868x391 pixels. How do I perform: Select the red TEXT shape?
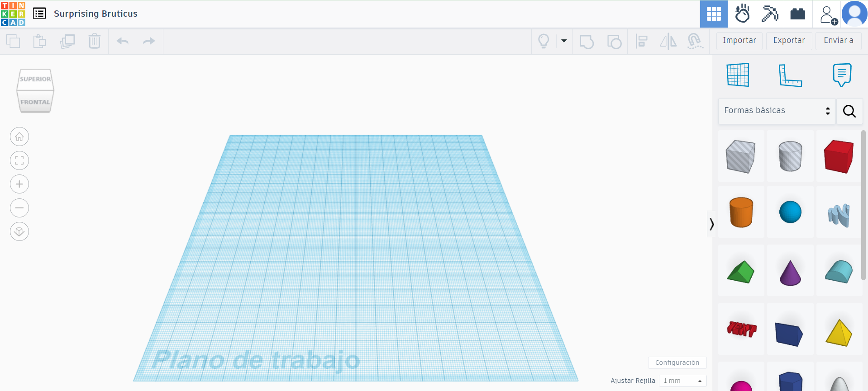click(x=741, y=329)
